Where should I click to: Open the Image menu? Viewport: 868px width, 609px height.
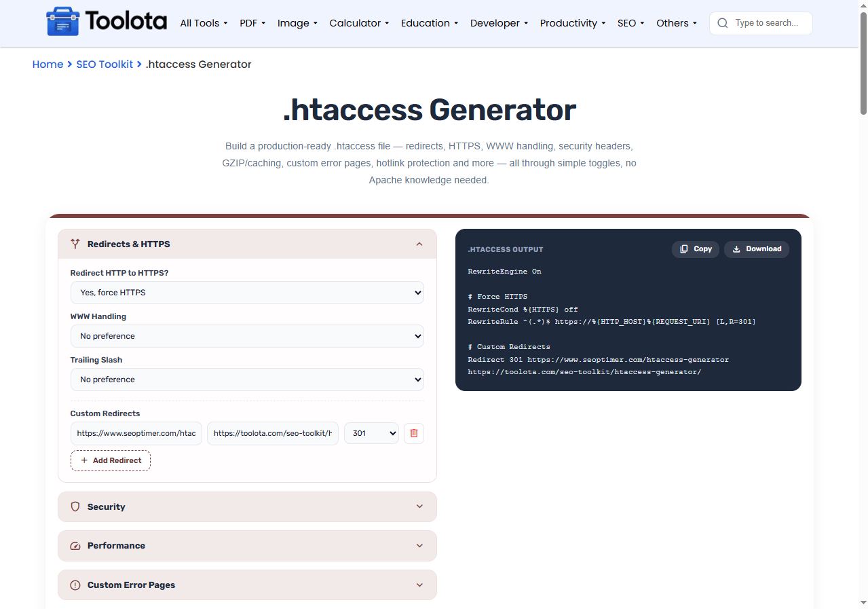(x=297, y=23)
